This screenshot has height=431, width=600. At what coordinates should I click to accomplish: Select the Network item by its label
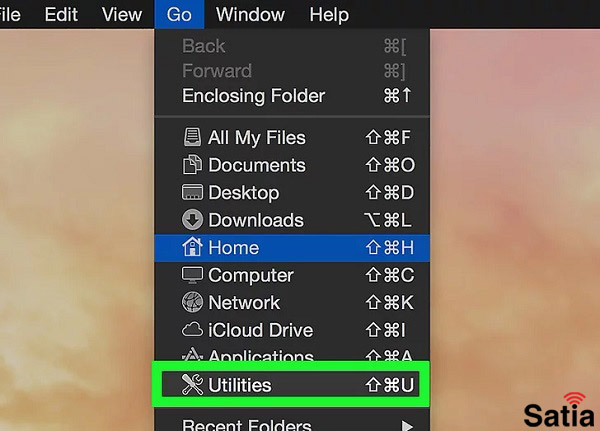pos(244,302)
